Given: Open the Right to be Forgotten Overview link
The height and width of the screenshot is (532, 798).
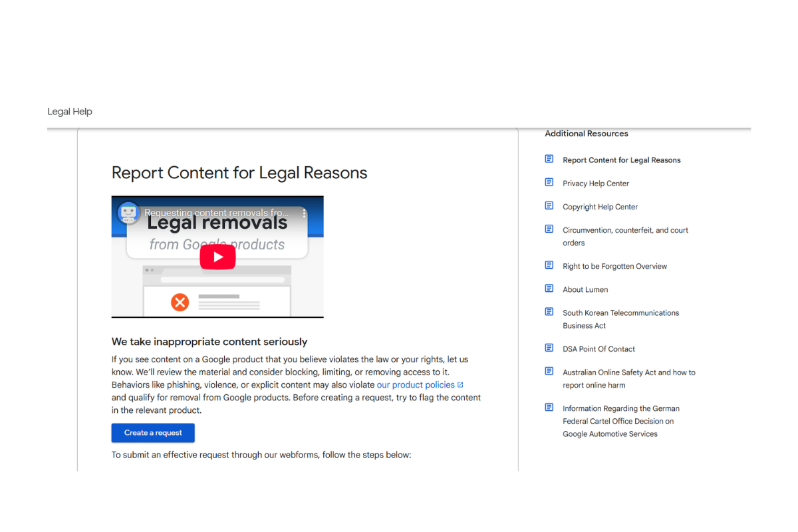Looking at the screenshot, I should pyautogui.click(x=615, y=267).
